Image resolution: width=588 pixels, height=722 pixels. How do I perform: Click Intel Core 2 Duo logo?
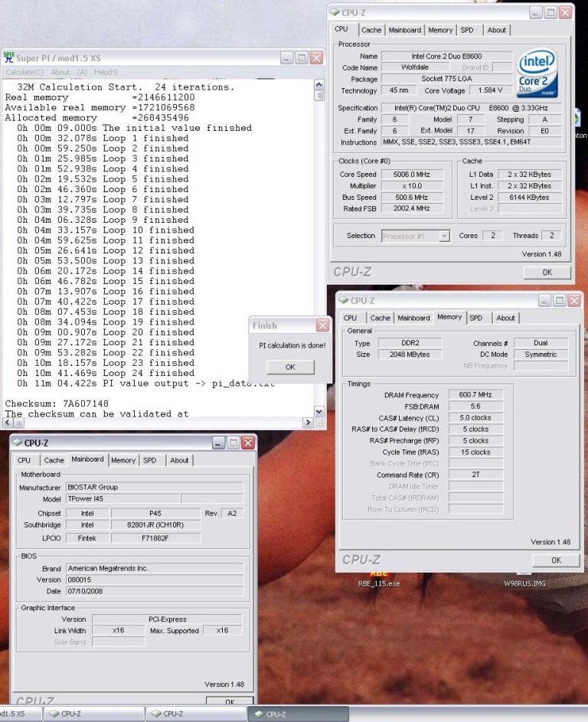point(537,74)
